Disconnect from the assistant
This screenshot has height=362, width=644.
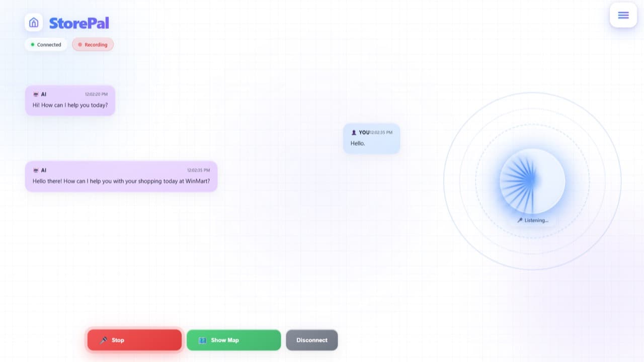coord(312,340)
